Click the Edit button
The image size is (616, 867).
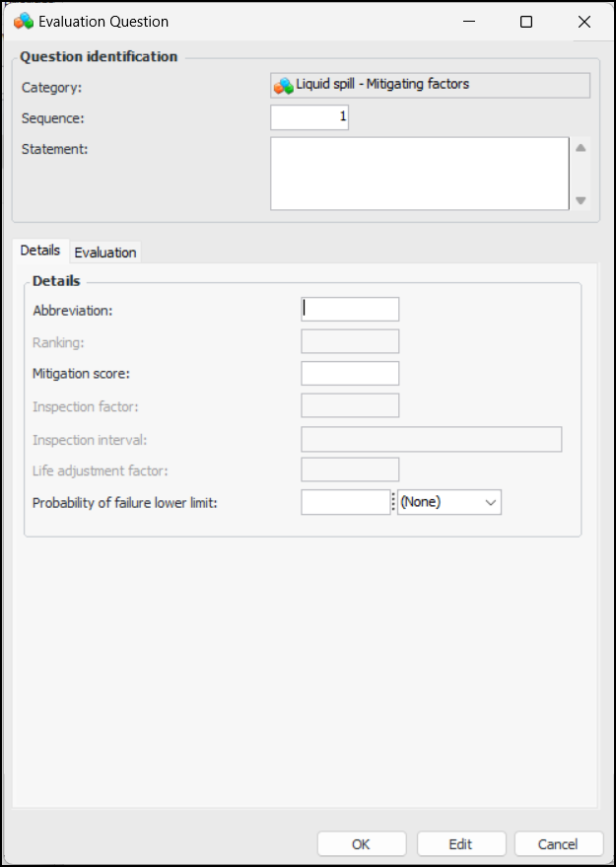tap(460, 844)
